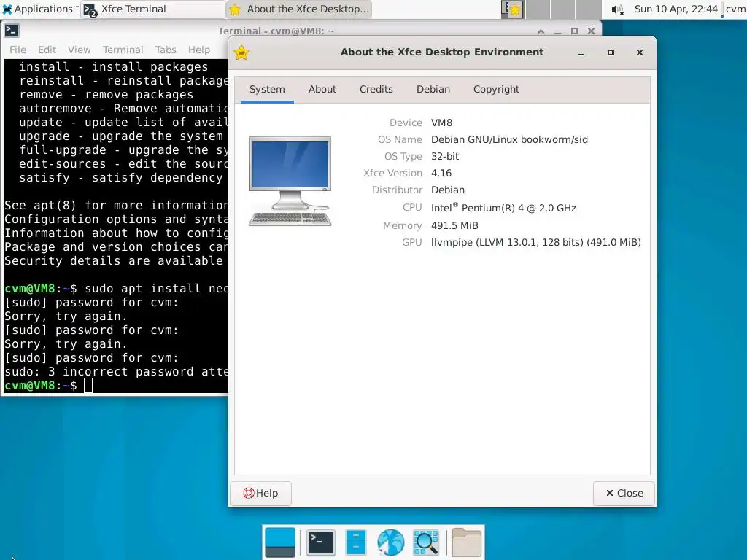This screenshot has width=747, height=560.
Task: Maximize the About the Xfce Desktop Environment dialog
Action: (x=611, y=52)
